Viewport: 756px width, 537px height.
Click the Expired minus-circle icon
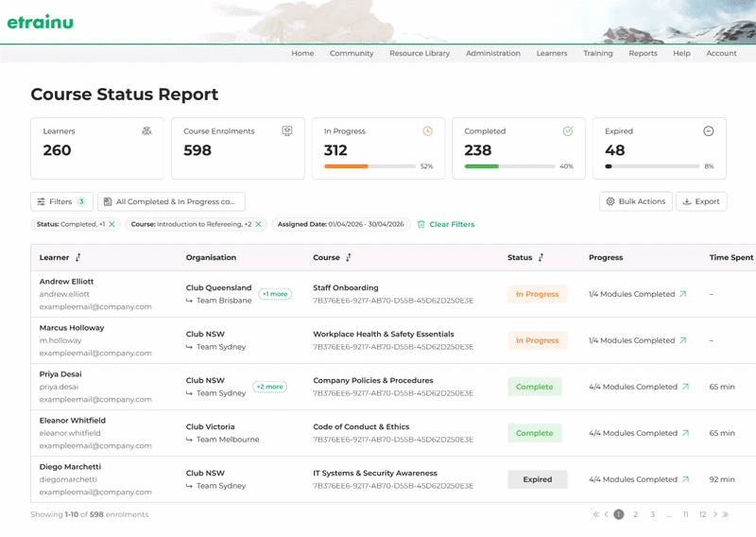click(x=708, y=130)
